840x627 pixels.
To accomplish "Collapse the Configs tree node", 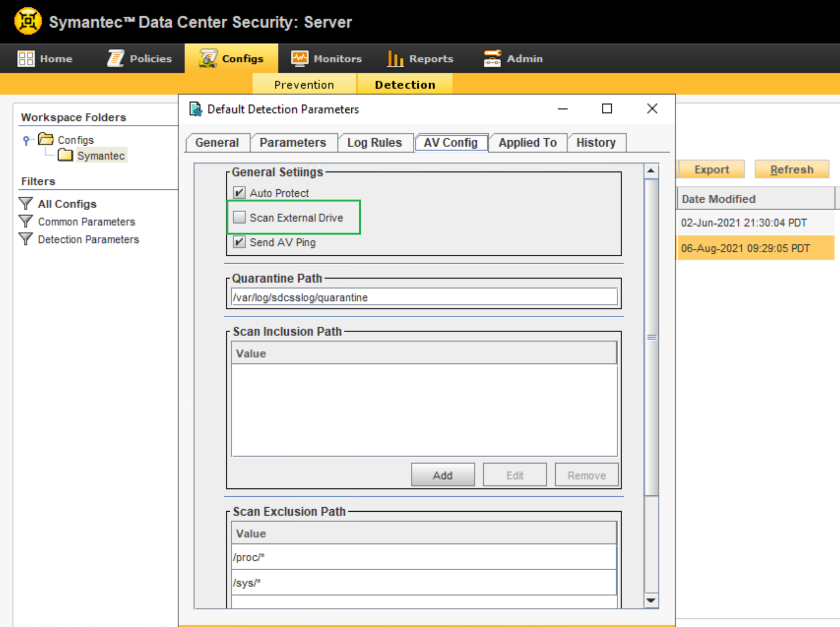I will (x=26, y=140).
